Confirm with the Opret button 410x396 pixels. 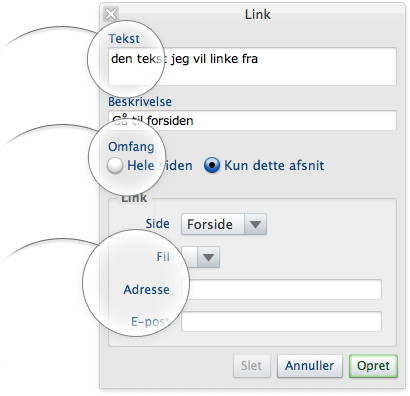pos(373,366)
